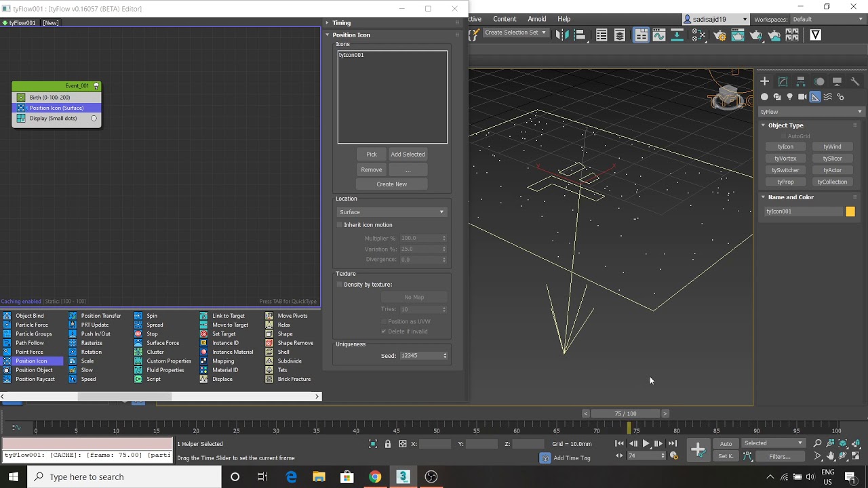Click the 75 / 100 time slider

pyautogui.click(x=625, y=413)
